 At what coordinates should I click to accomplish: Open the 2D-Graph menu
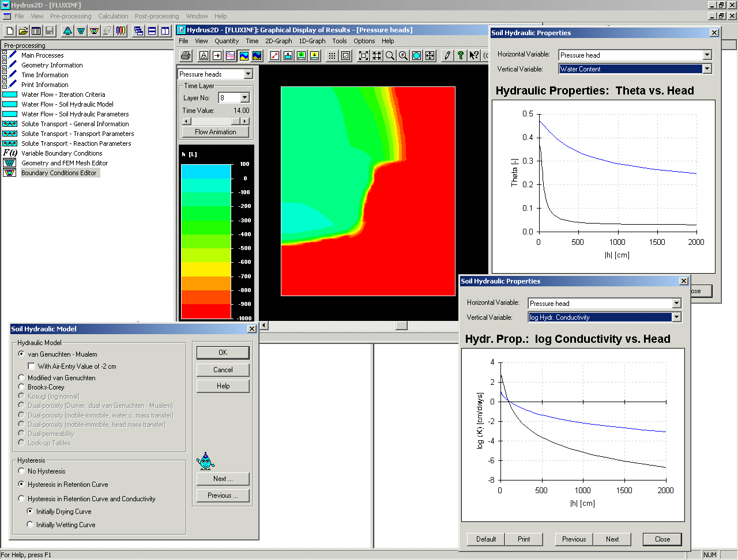(278, 41)
